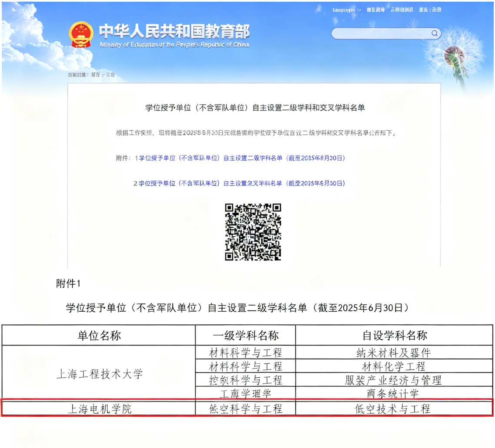Open the 微言教育 header link
Viewport: 495px width, 448px height.
tap(375, 10)
